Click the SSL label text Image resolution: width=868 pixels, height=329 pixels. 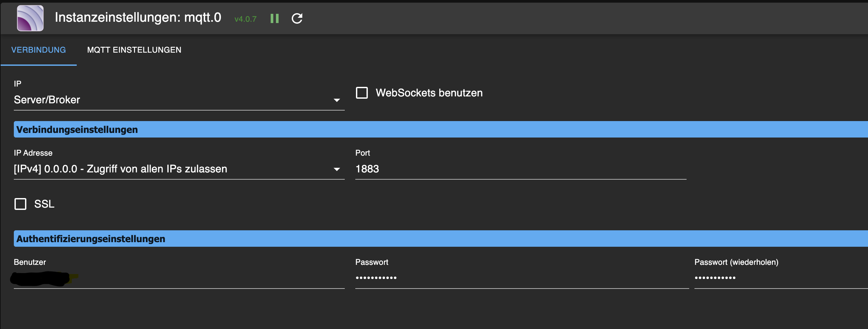pyautogui.click(x=44, y=204)
